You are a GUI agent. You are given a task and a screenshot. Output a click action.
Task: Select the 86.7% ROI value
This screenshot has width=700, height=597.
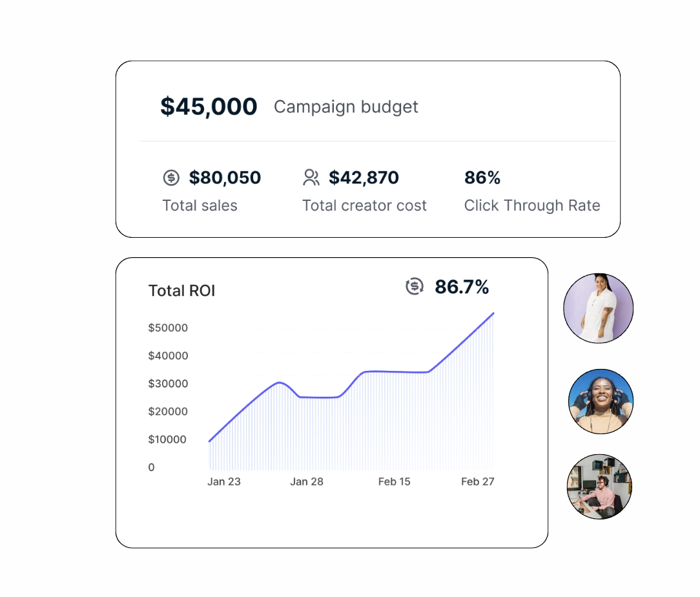pyautogui.click(x=462, y=287)
